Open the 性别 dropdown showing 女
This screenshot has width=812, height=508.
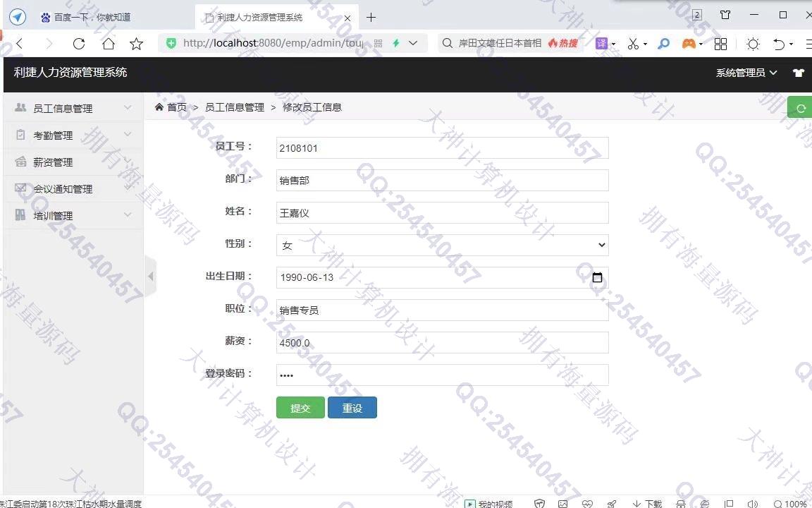[442, 246]
